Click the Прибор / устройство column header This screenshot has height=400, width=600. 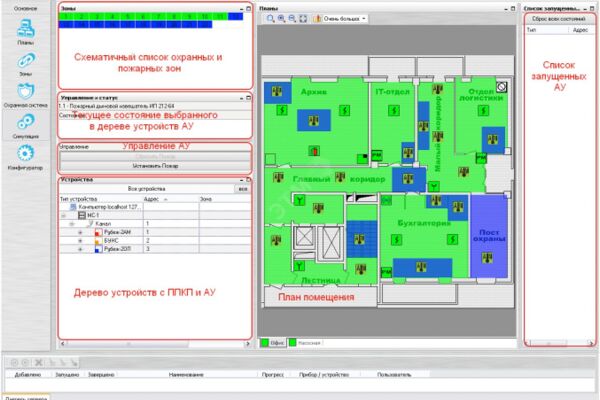tap(324, 375)
